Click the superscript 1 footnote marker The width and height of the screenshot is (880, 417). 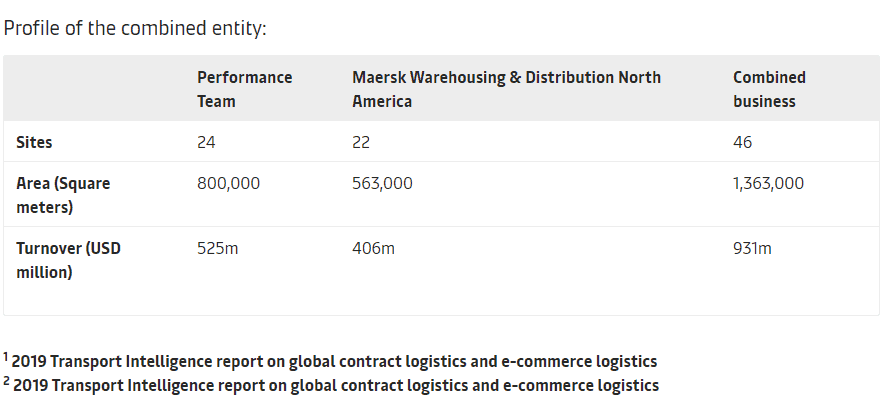coord(6,357)
